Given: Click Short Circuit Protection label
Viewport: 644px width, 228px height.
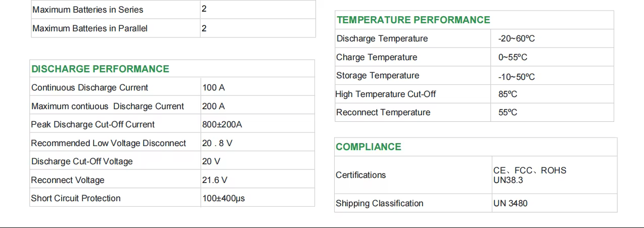Looking at the screenshot, I should [x=76, y=198].
